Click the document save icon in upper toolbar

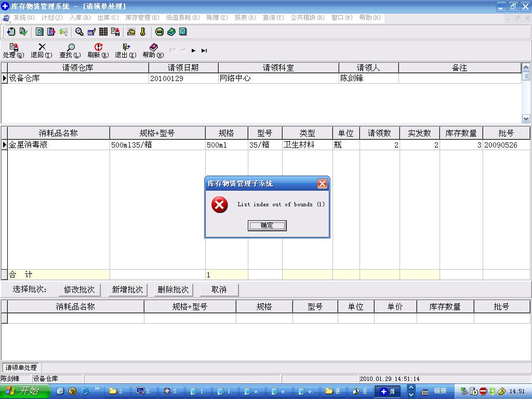pyautogui.click(x=115, y=32)
